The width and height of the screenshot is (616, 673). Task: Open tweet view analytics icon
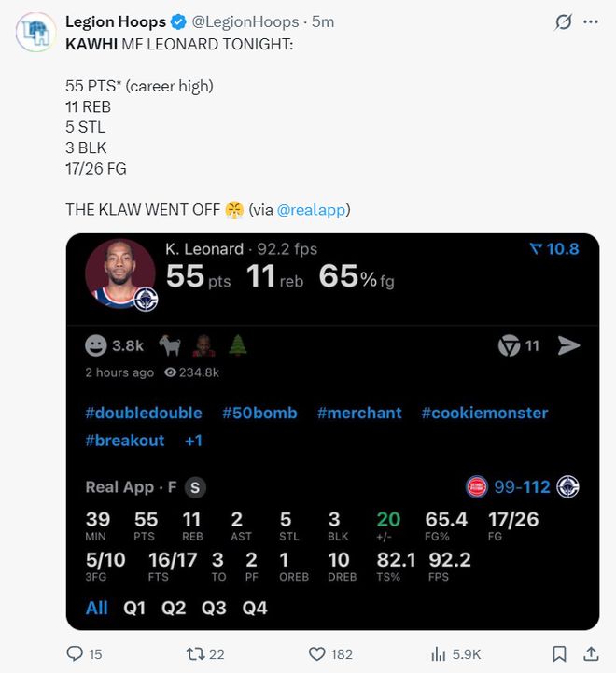point(438,654)
